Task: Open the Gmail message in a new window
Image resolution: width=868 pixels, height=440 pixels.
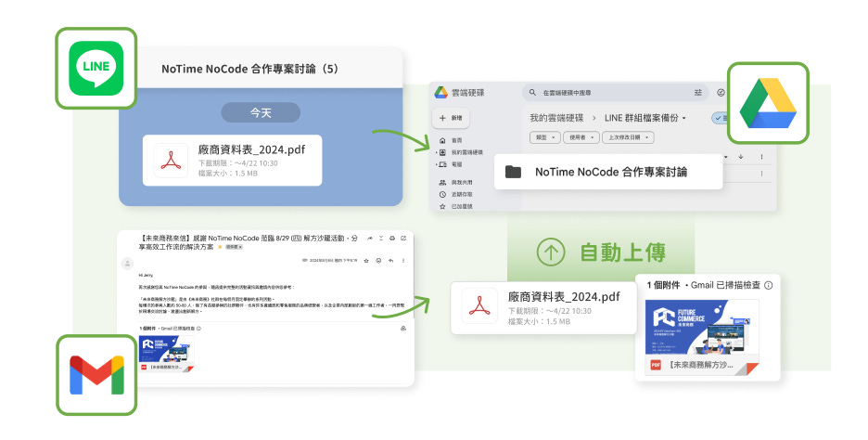Action: 403,239
